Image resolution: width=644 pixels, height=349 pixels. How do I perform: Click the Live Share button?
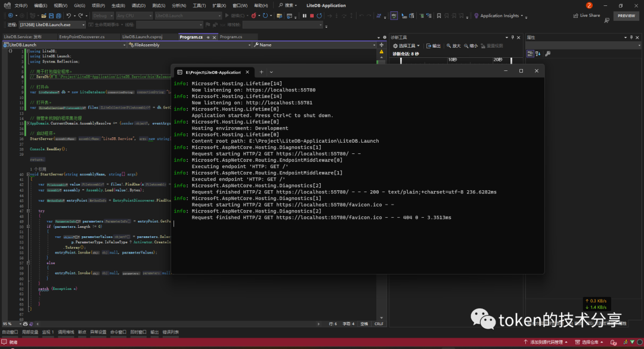(587, 16)
